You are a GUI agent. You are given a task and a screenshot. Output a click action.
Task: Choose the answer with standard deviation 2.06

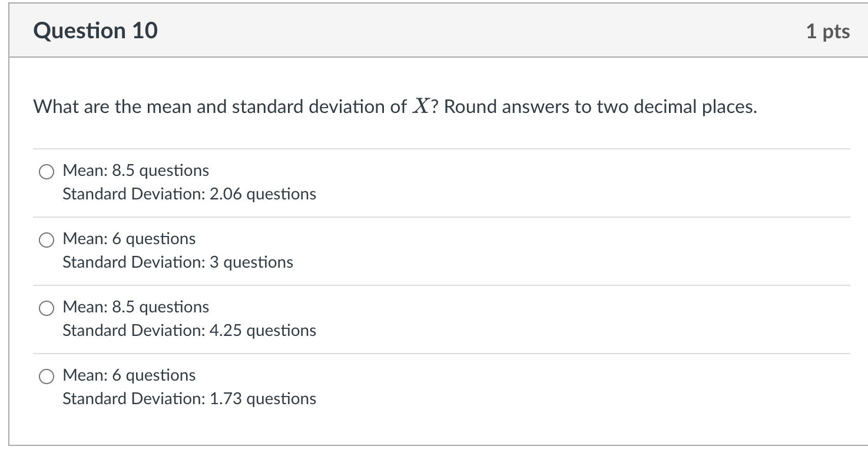(x=46, y=172)
